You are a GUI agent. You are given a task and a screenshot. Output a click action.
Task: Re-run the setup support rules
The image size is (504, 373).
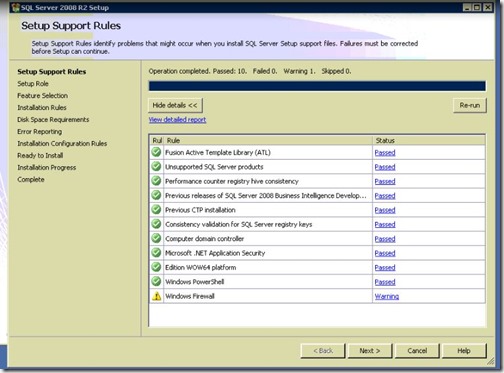(x=470, y=105)
